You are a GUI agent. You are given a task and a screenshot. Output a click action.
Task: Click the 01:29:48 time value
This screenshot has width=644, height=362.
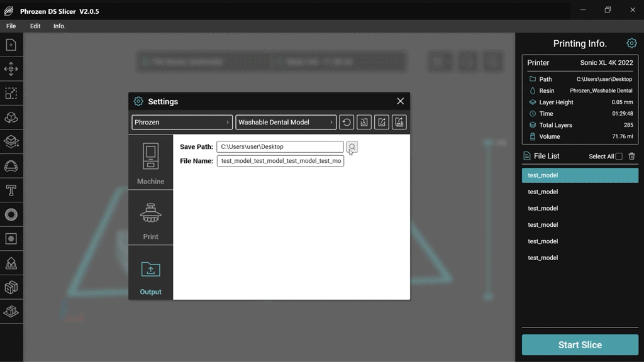(622, 114)
